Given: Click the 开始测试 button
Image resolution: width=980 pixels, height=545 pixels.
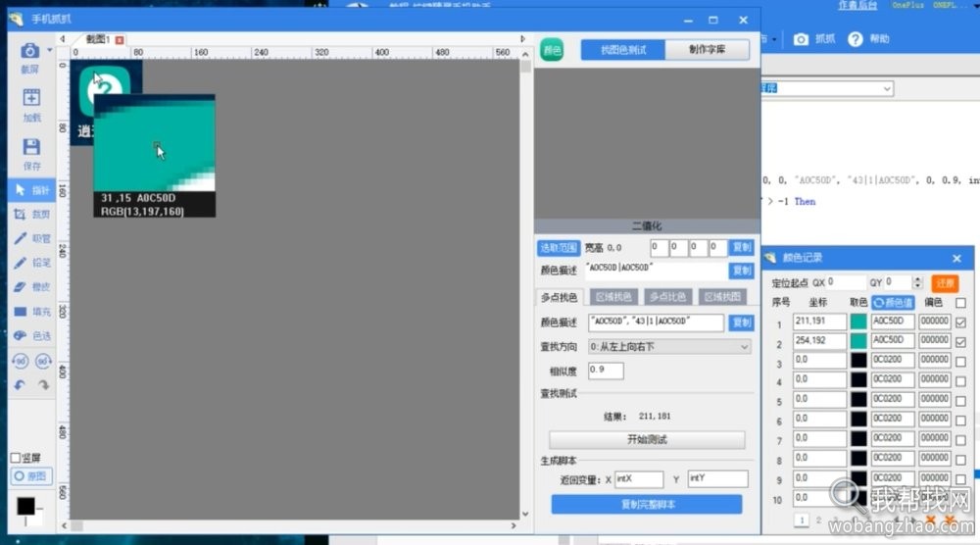Looking at the screenshot, I should (647, 439).
